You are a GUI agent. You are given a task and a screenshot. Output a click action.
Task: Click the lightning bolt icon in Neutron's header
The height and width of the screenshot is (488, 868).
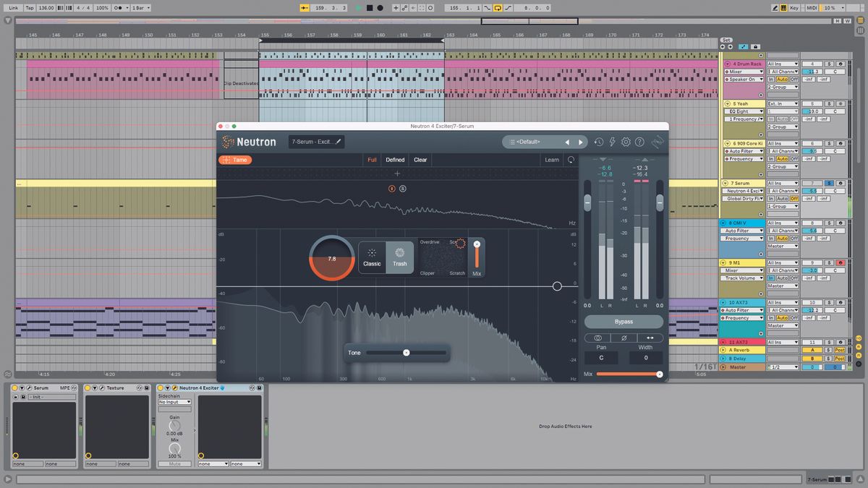point(613,142)
